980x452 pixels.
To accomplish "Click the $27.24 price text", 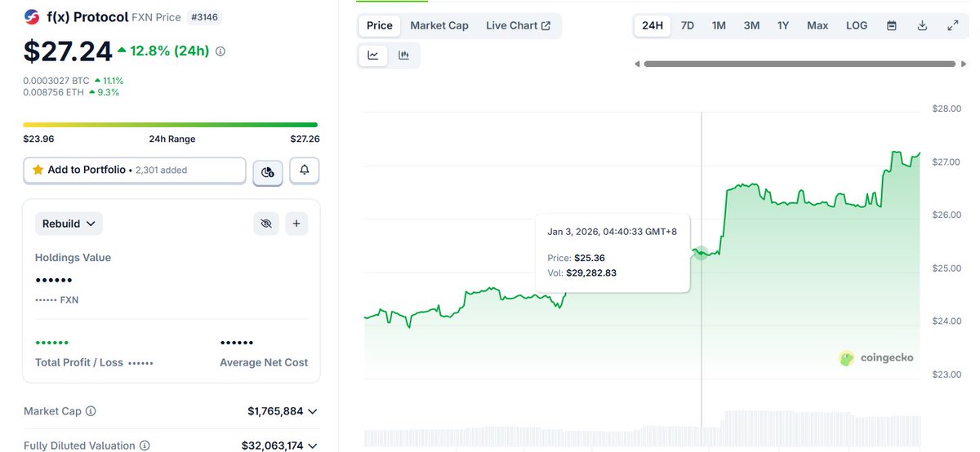I will click(x=68, y=51).
